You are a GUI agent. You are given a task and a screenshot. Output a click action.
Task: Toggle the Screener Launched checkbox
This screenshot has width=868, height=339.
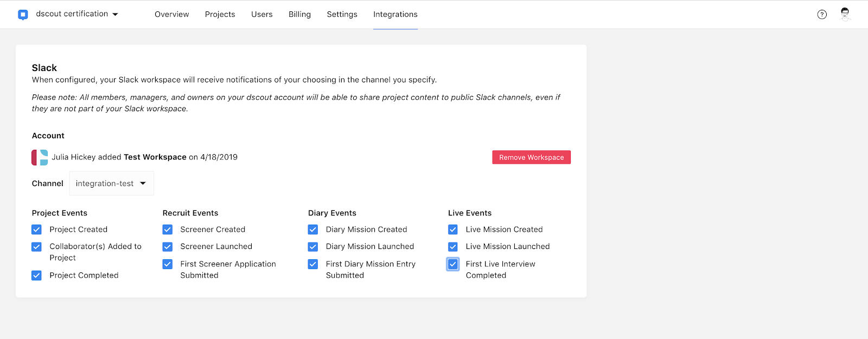(x=168, y=247)
